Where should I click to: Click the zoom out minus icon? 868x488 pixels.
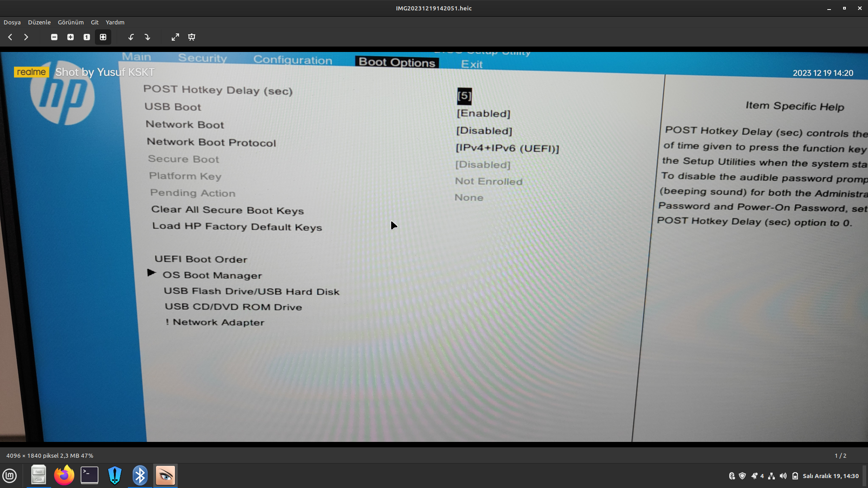pos(54,37)
